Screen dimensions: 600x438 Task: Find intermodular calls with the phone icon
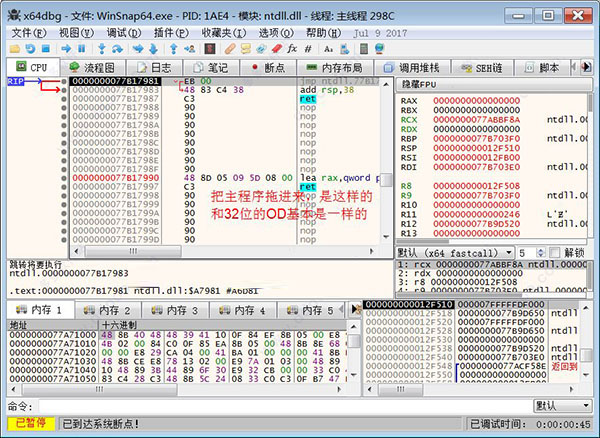pos(344,49)
